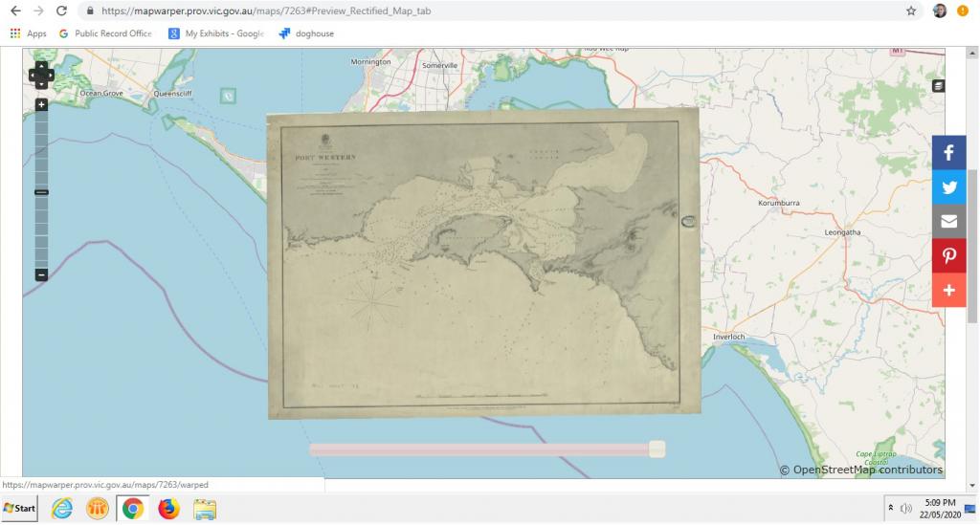Image resolution: width=980 pixels, height=525 pixels.
Task: Bookmark this page with the star icon
Action: tap(911, 11)
